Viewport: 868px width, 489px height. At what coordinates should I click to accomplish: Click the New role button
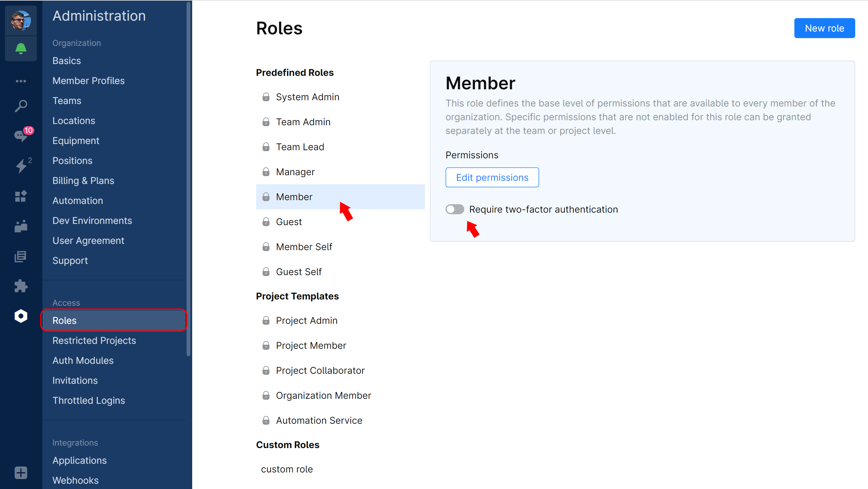point(824,28)
